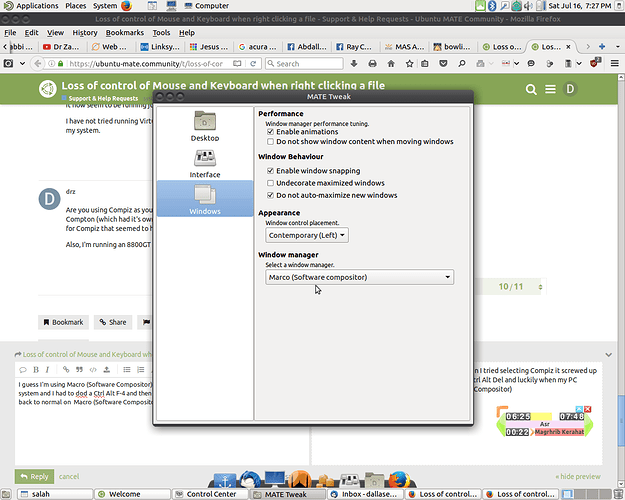Click the forum search magnifier icon
Image resolution: width=625 pixels, height=500 pixels.
click(531, 89)
